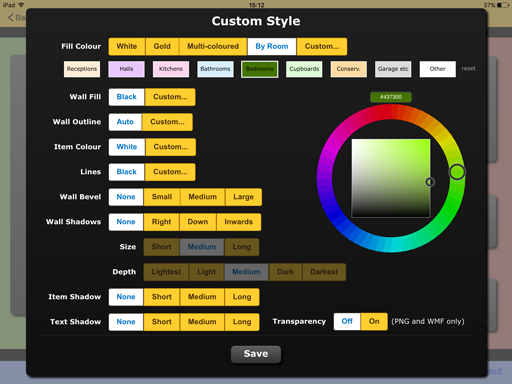
Task: Set Wall Bevel to None
Action: (x=126, y=197)
